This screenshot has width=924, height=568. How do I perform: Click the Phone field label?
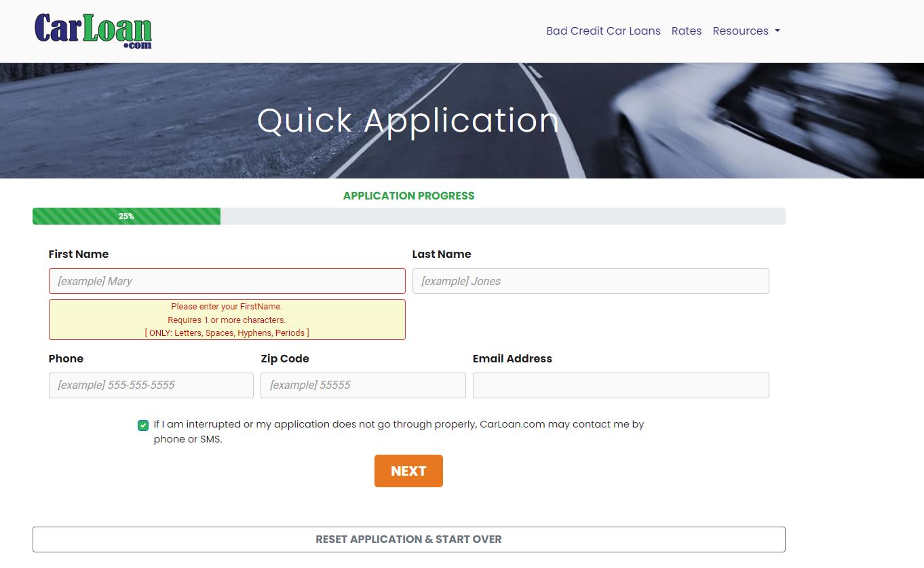pos(66,359)
